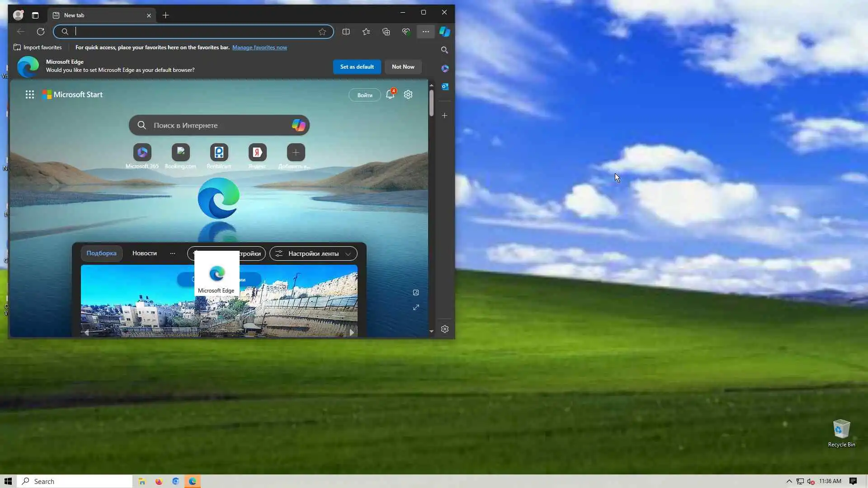Open the tab actions menu
Image resolution: width=868 pixels, height=488 pixels.
coord(35,15)
